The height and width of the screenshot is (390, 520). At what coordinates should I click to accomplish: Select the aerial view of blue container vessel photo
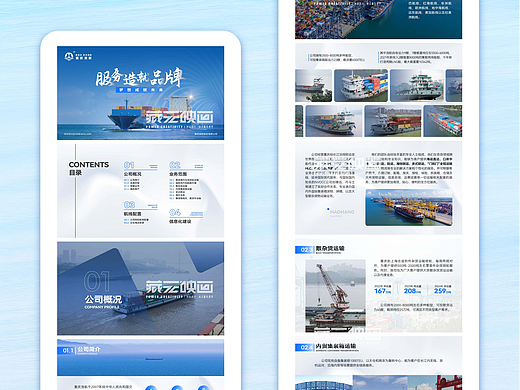[x=443, y=121]
